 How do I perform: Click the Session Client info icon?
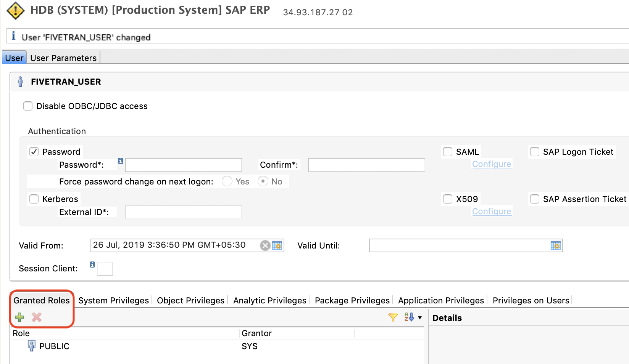coord(92,265)
